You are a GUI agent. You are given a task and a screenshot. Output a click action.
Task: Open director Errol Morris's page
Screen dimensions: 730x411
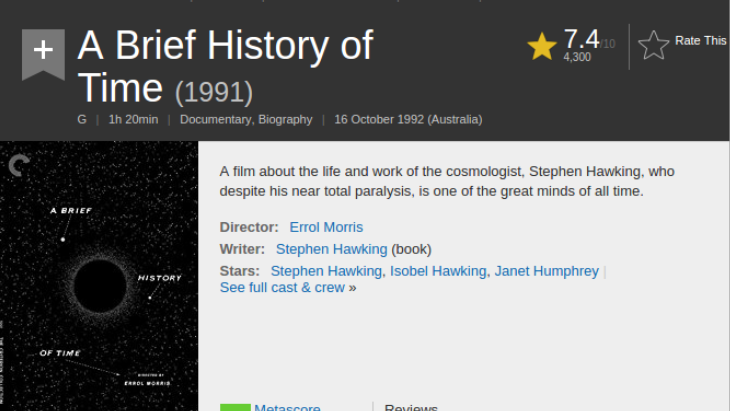(326, 227)
